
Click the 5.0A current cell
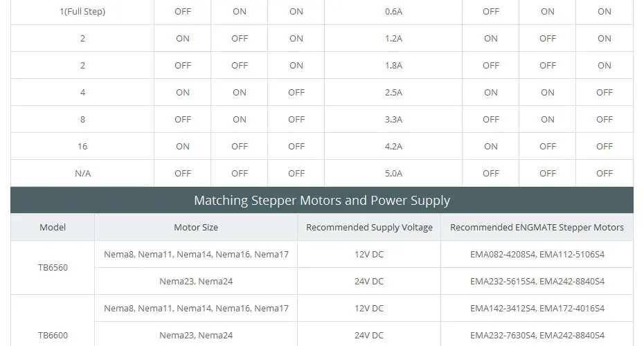coord(393,173)
